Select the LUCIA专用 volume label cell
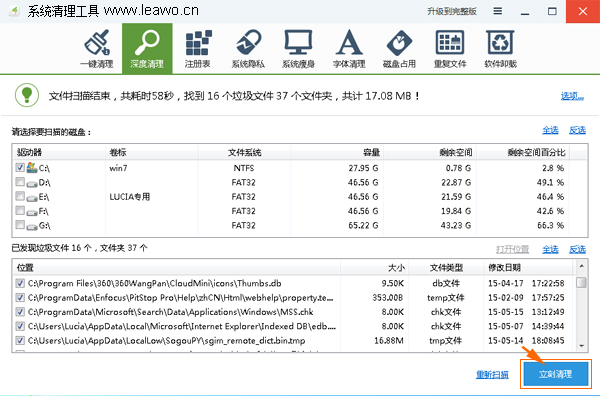This screenshot has height=396, width=600. click(130, 197)
